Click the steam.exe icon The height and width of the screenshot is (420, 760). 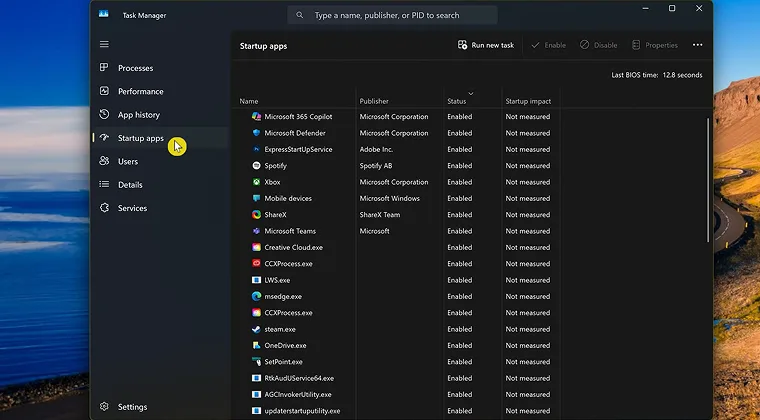(256, 329)
